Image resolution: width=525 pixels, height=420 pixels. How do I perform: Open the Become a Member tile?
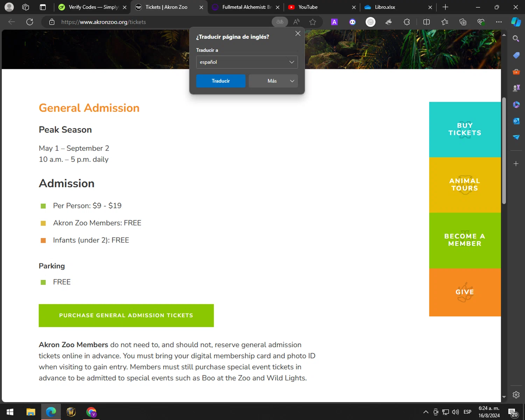[465, 240]
